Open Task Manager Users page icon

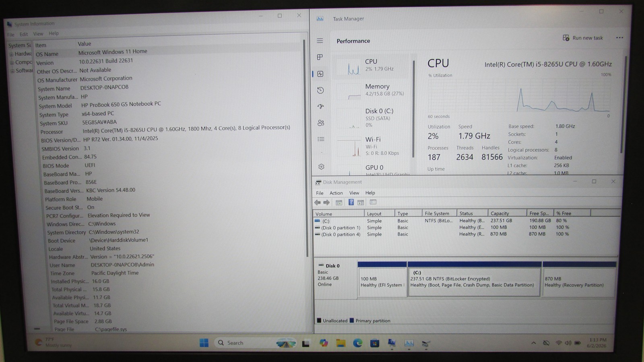click(x=321, y=123)
